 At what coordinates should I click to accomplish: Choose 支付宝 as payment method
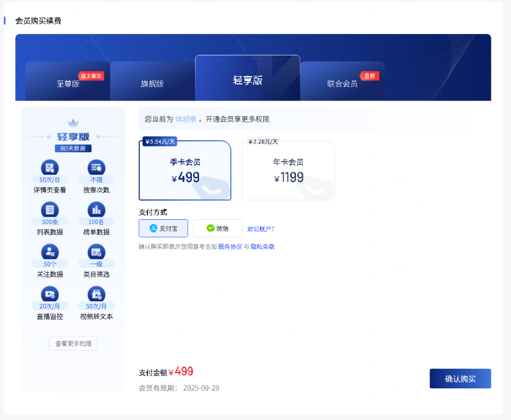(x=163, y=228)
